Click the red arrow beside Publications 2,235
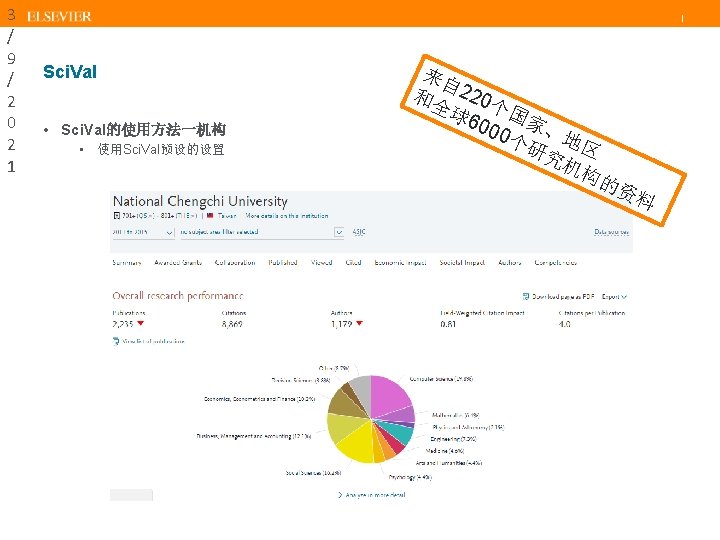Viewport: 720px width, 540px height. pyautogui.click(x=141, y=323)
